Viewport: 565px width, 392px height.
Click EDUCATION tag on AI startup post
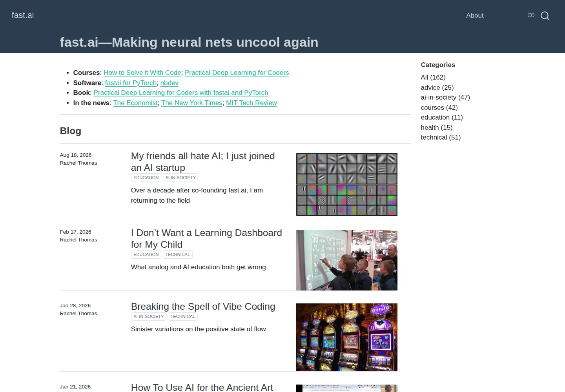(146, 178)
